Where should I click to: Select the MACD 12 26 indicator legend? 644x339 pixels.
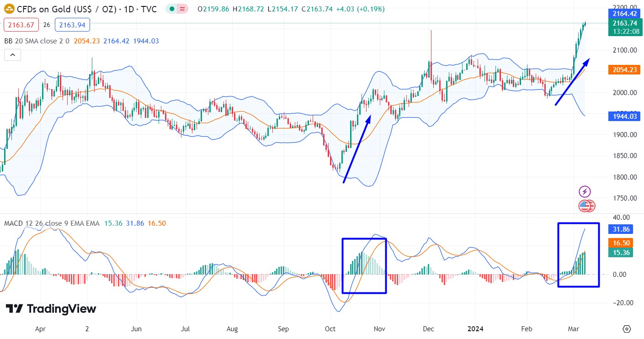[51, 223]
